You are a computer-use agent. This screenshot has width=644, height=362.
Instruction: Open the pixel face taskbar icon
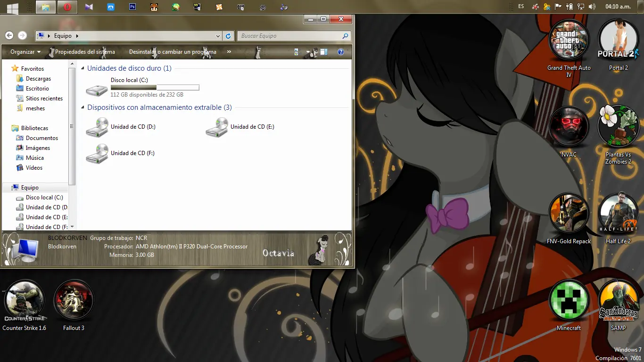click(x=154, y=7)
